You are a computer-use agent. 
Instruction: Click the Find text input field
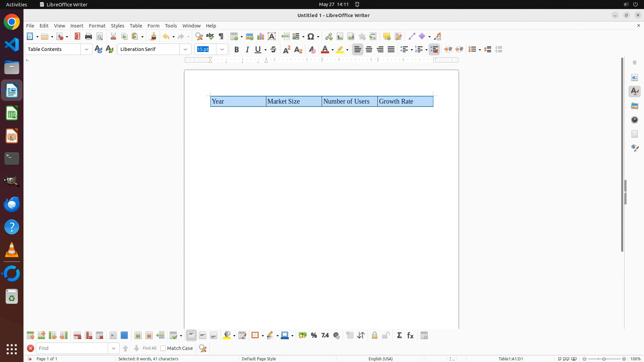tap(72, 348)
